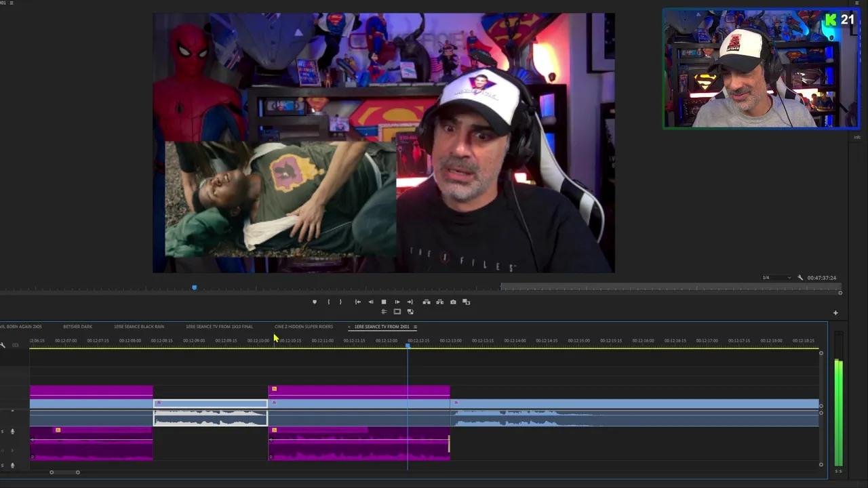Open program monitor settings wrench icon

[801, 277]
